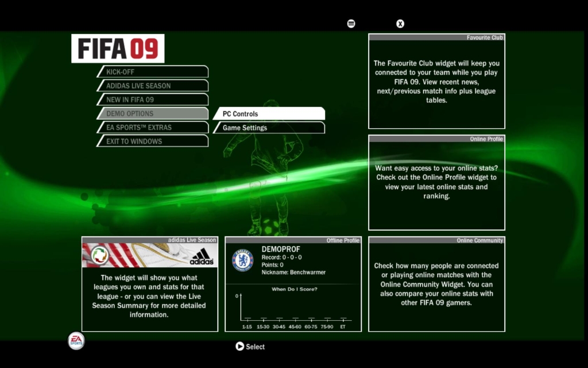Click the 75-90 interval on the chart

pyautogui.click(x=327, y=327)
